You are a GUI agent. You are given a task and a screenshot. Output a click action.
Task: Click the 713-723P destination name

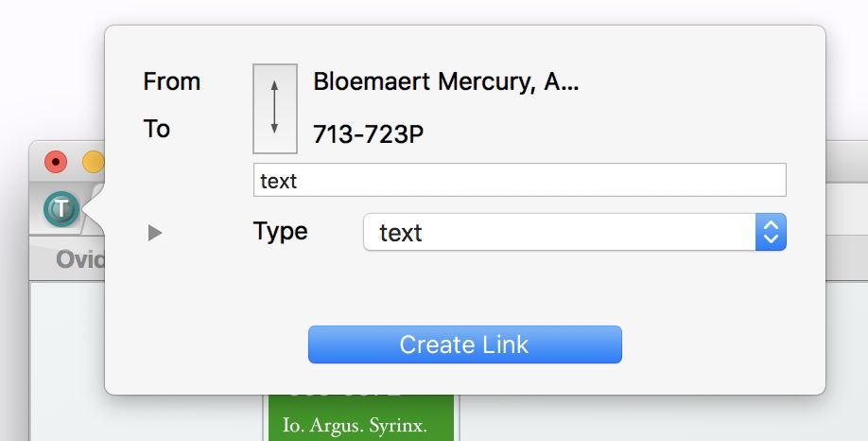coord(368,134)
